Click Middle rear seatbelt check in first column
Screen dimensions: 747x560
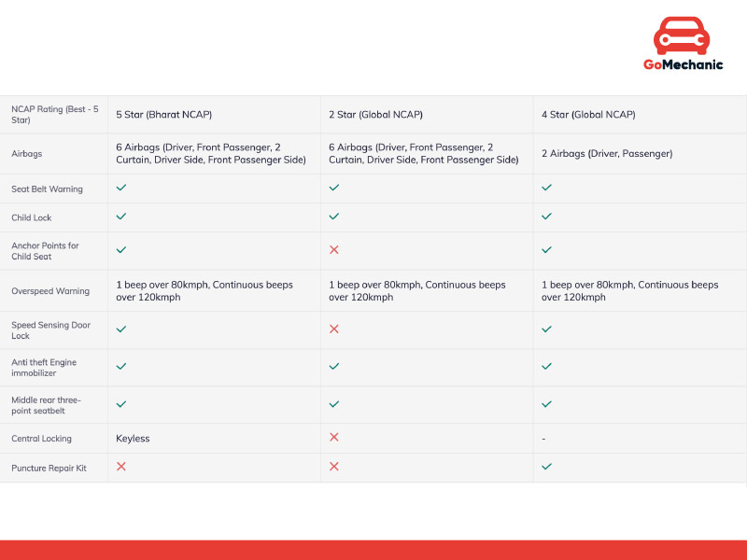121,404
